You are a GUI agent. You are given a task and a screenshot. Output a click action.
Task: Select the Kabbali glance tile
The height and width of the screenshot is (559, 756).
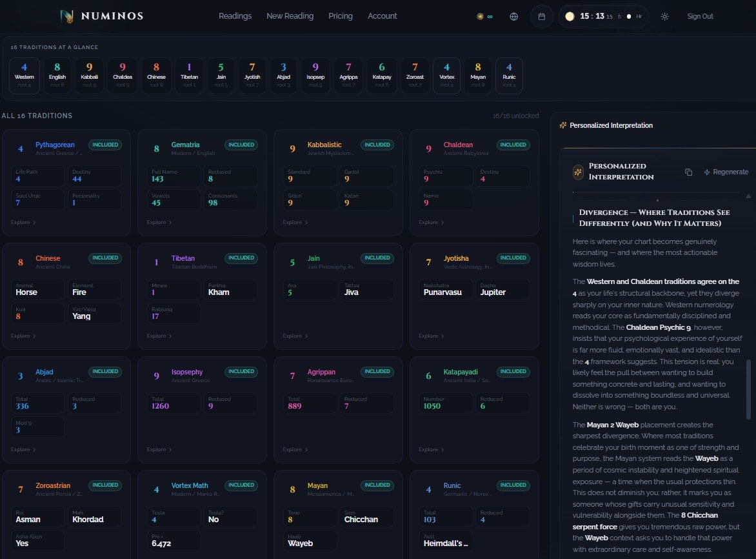coord(89,76)
